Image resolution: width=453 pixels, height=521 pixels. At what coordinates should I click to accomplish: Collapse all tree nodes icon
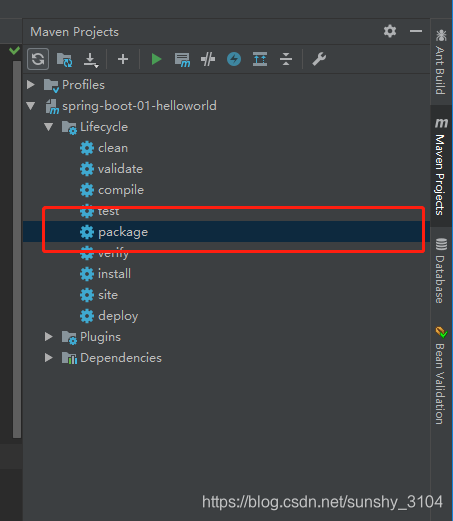(286, 59)
